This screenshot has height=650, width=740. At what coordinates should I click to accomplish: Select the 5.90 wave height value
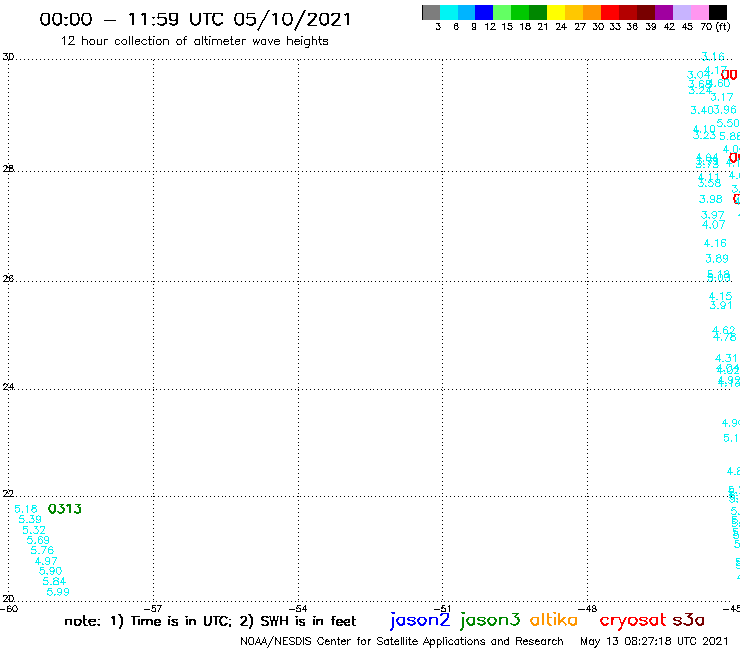click(50, 571)
